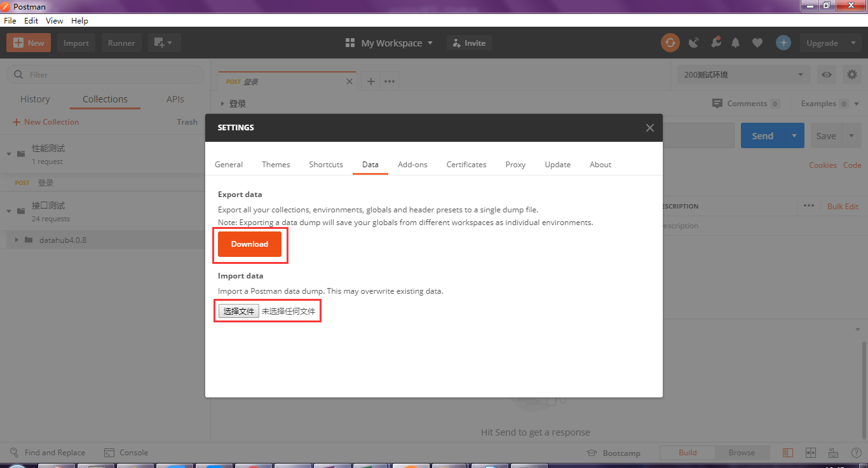
Task: Switch to Add-ons settings tab
Action: (x=412, y=164)
